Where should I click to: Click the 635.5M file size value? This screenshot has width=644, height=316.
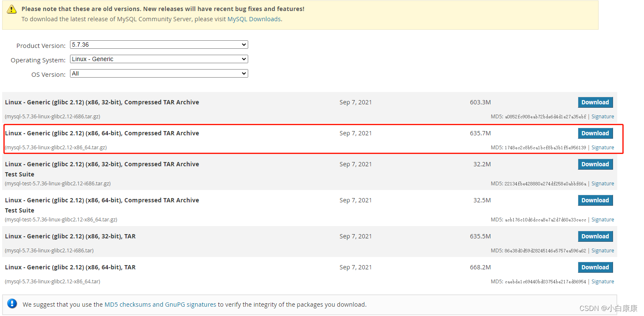pos(480,236)
